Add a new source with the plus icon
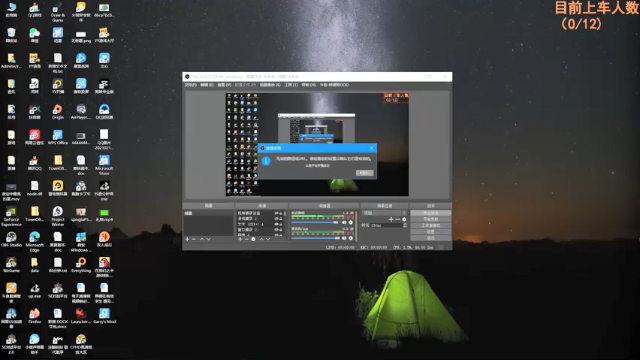 (240, 239)
